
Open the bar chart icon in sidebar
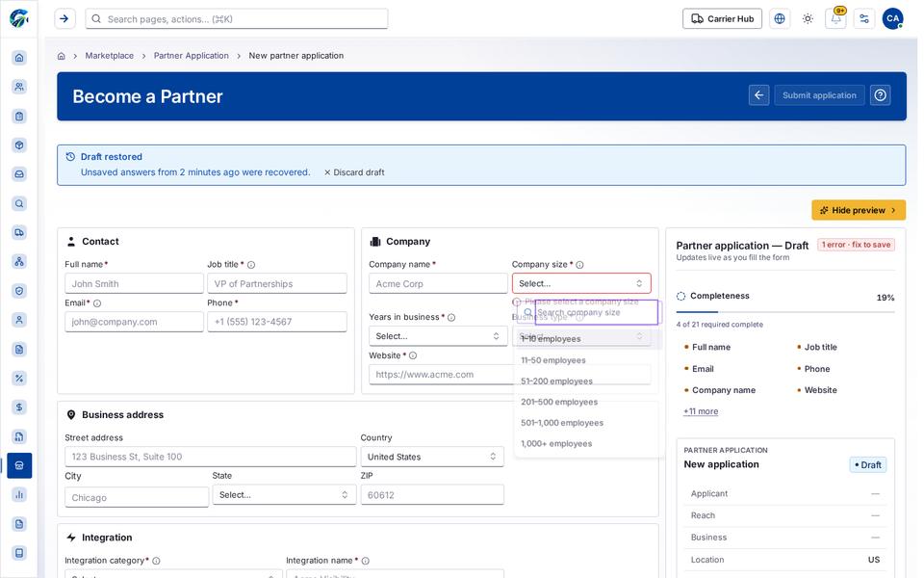tap(19, 494)
